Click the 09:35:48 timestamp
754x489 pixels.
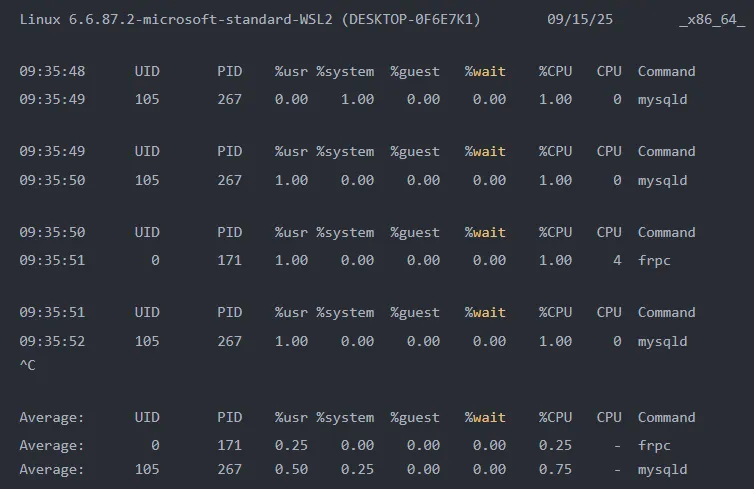(x=52, y=71)
